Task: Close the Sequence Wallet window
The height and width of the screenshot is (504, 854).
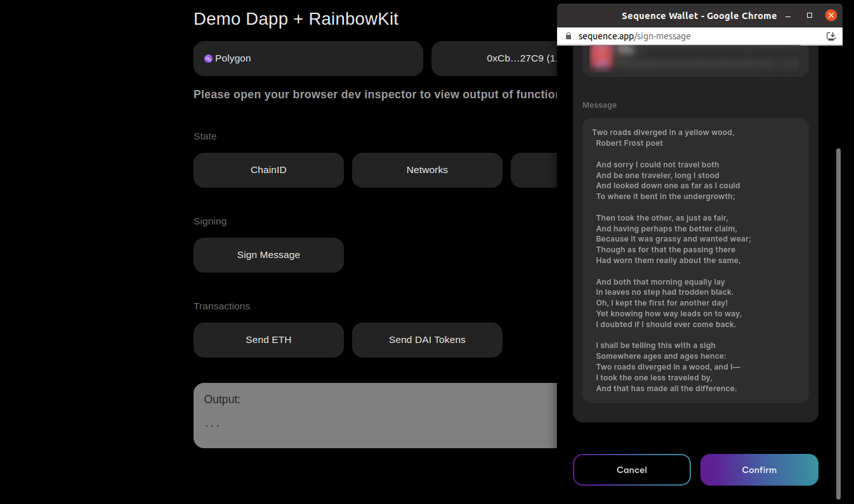Action: [831, 15]
